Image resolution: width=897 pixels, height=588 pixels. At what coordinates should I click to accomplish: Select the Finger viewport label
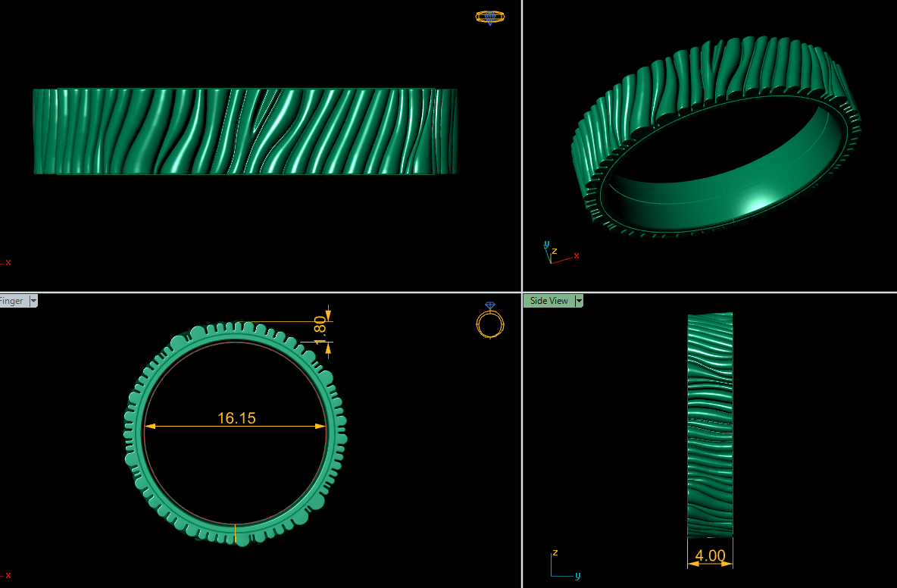(x=11, y=301)
